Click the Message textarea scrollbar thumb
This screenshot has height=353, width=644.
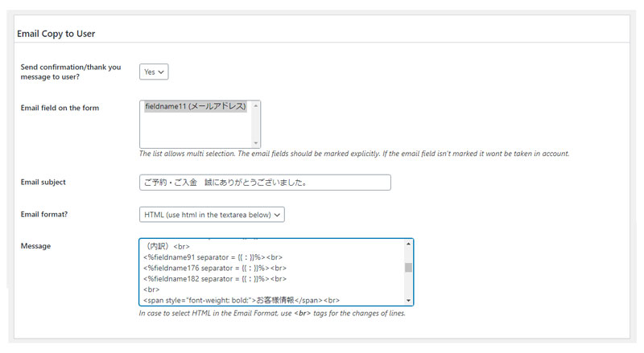pyautogui.click(x=408, y=268)
